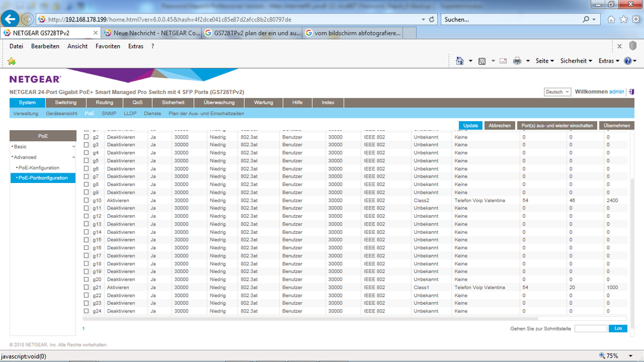The image size is (644, 362).
Task: Click the zoom magnifier icon in status bar
Action: point(602,356)
